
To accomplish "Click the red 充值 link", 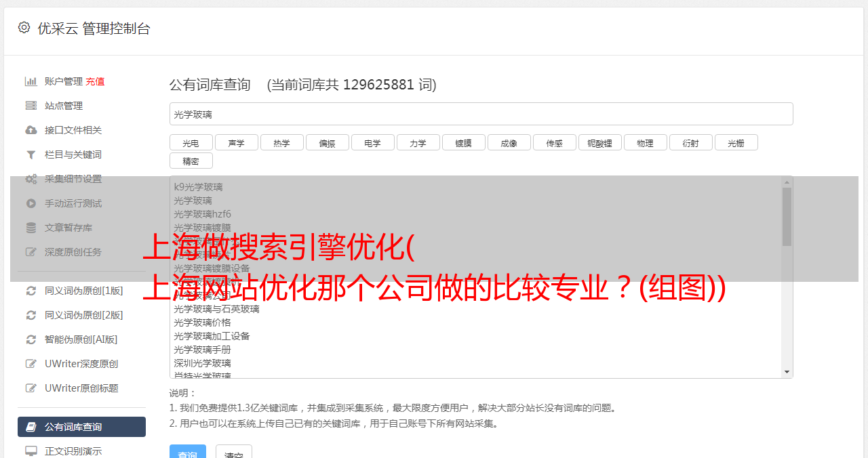I will pos(95,81).
